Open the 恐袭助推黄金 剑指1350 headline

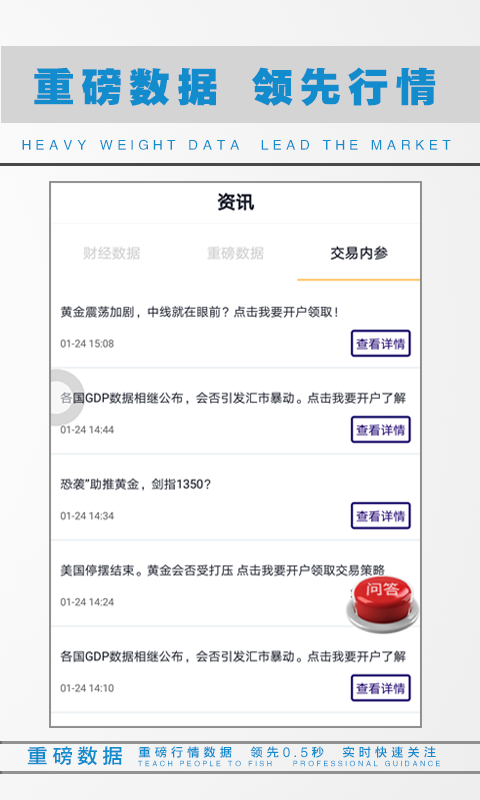136,484
